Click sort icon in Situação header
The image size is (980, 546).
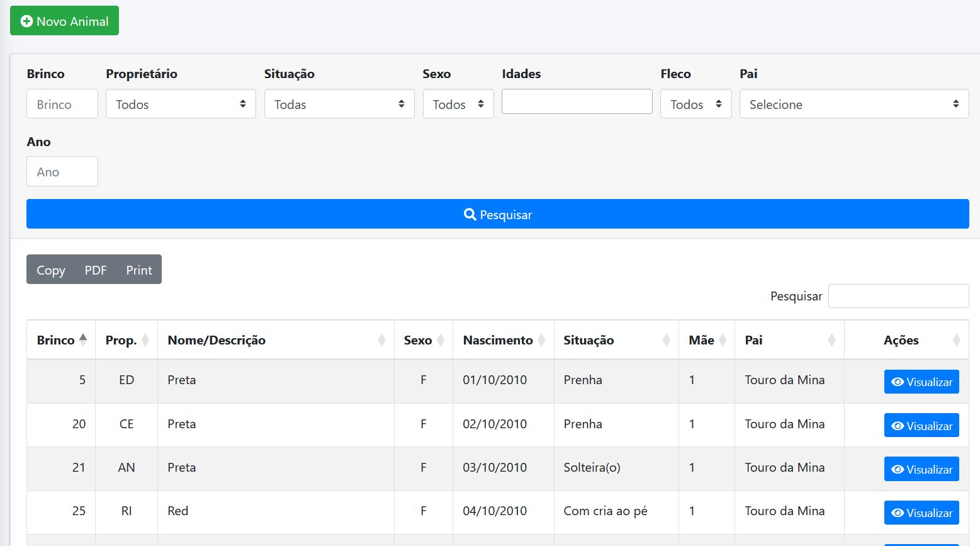pos(666,340)
